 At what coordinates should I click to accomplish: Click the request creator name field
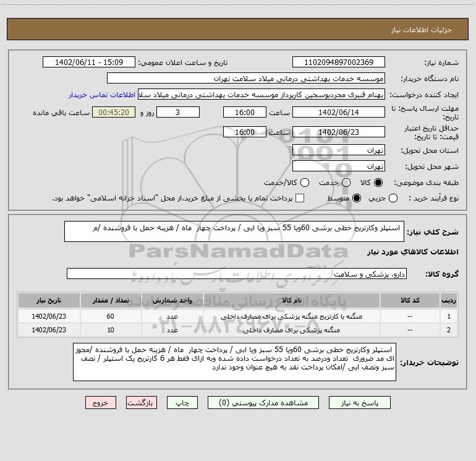(x=261, y=95)
